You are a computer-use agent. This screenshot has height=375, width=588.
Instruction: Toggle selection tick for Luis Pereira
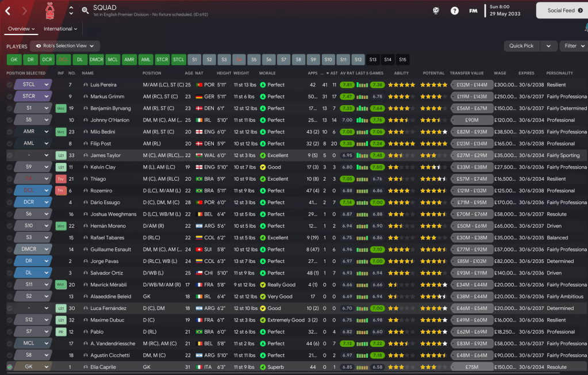click(x=9, y=85)
